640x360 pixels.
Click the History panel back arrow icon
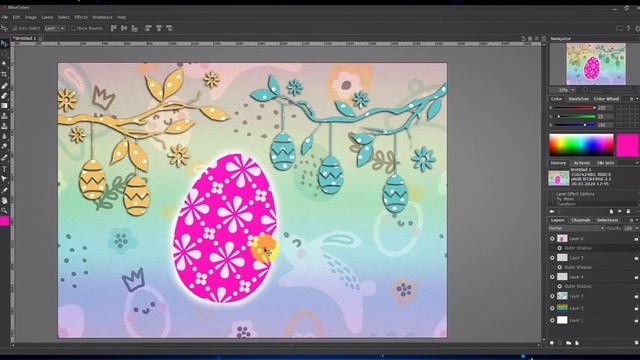point(552,211)
